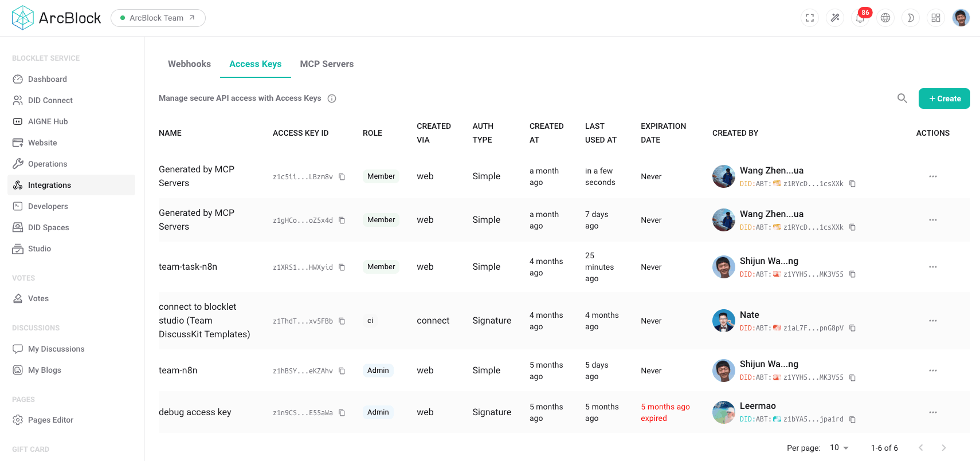Open Website in the sidebar
980x461 pixels.
[x=71, y=143]
